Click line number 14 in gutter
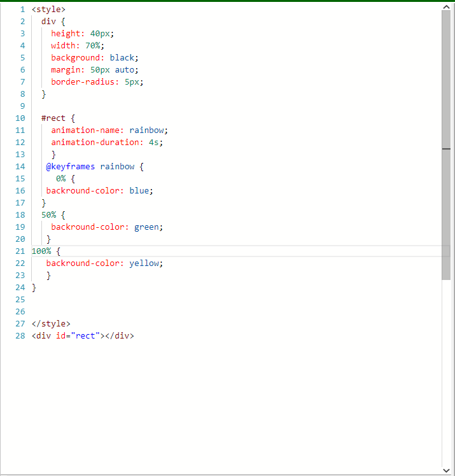This screenshot has height=476, width=455. [20, 167]
